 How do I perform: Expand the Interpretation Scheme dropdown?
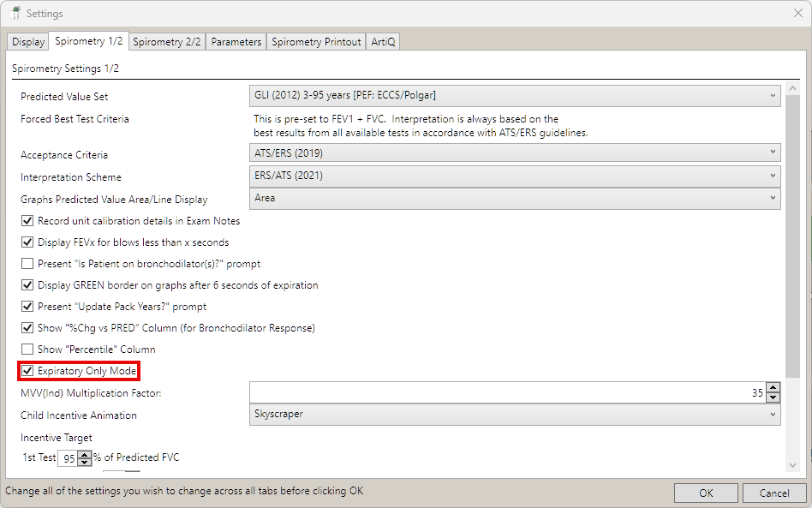(x=515, y=176)
